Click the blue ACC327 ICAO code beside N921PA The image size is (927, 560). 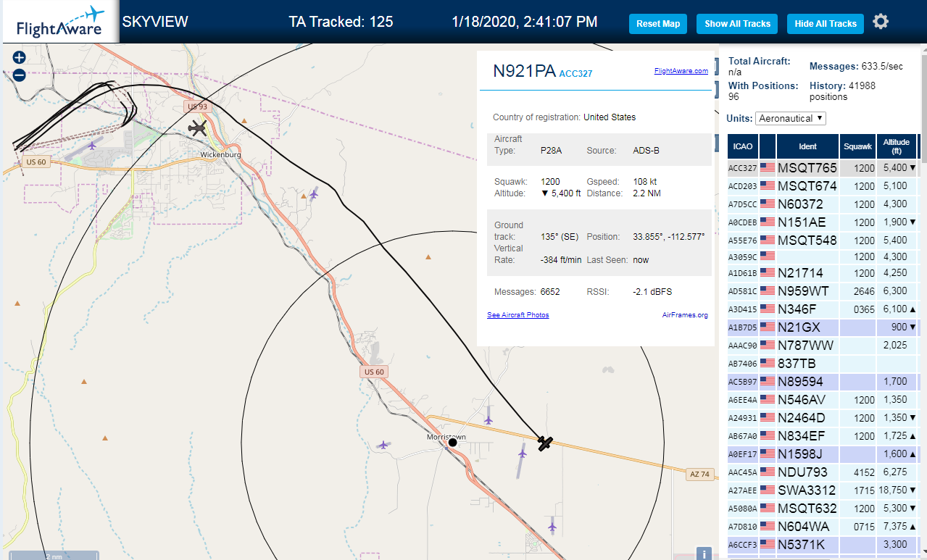[575, 74]
